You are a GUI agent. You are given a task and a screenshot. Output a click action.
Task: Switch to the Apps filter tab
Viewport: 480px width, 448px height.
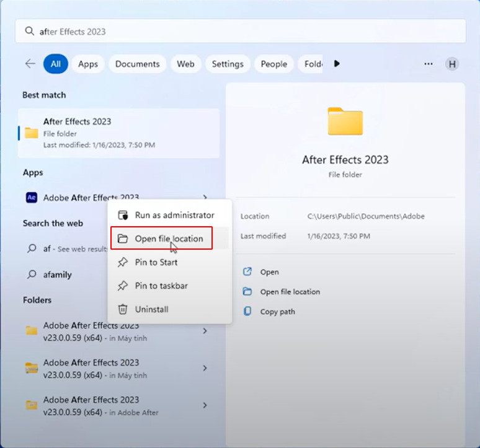coord(88,64)
